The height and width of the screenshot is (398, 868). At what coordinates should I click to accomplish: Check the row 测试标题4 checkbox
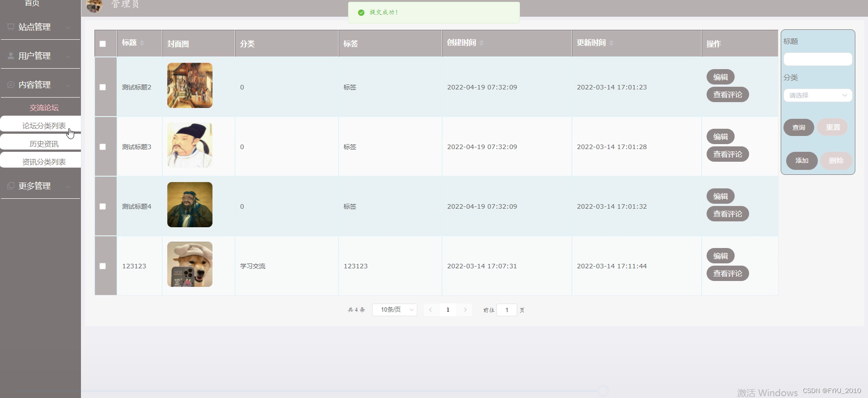point(103,206)
